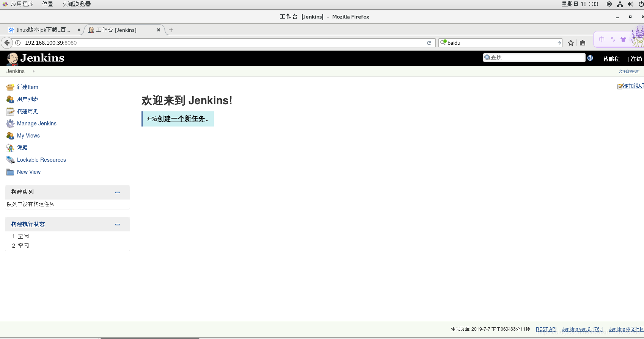Click the Jenkins 中文社区 footer link
The width and height of the screenshot is (644, 339).
[x=626, y=329]
